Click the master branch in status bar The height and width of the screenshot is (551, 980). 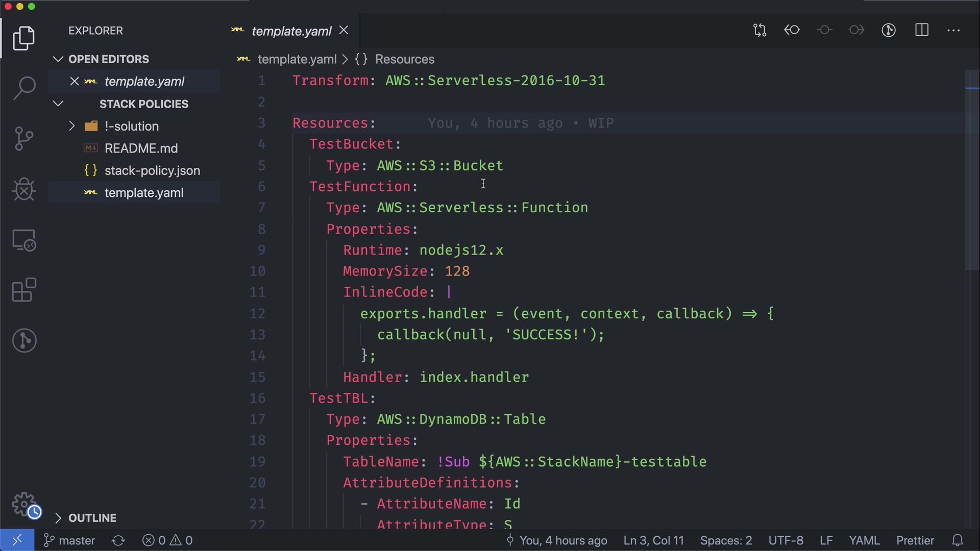69,540
